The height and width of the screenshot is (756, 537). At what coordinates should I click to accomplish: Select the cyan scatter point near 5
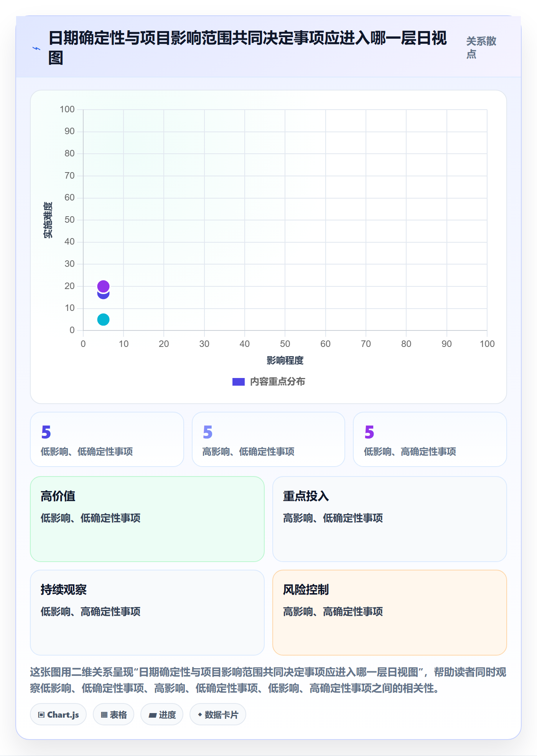point(103,319)
